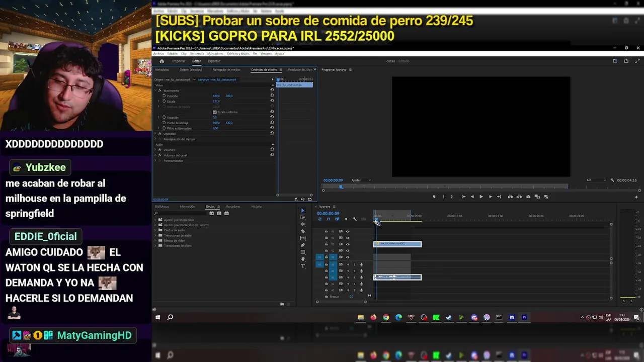This screenshot has width=644, height=362.
Task: Reset the Escala parameter
Action: tap(272, 101)
